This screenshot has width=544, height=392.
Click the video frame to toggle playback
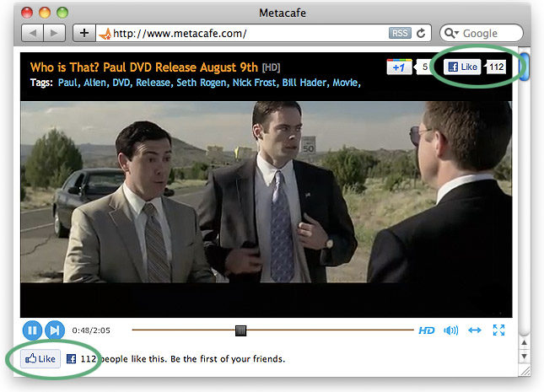267,191
